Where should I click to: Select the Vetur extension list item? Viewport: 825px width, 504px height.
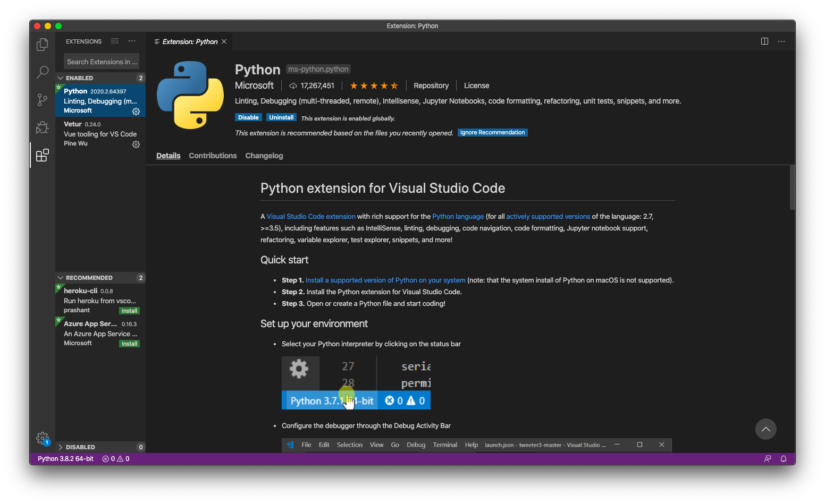pyautogui.click(x=100, y=133)
